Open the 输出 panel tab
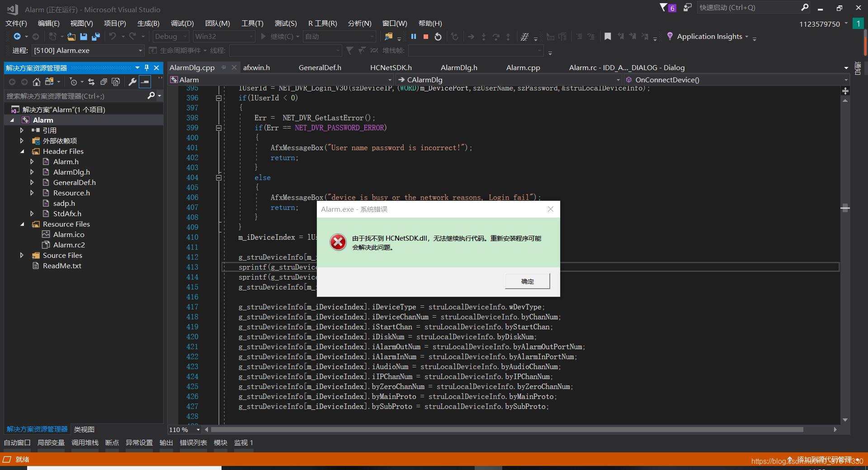This screenshot has width=868, height=470. pos(166,442)
